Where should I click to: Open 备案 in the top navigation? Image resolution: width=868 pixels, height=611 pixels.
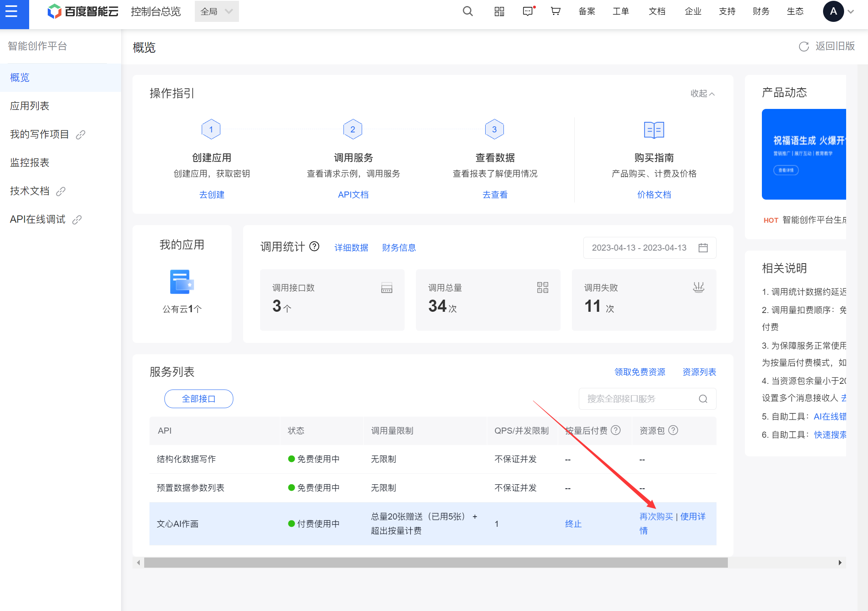[586, 11]
